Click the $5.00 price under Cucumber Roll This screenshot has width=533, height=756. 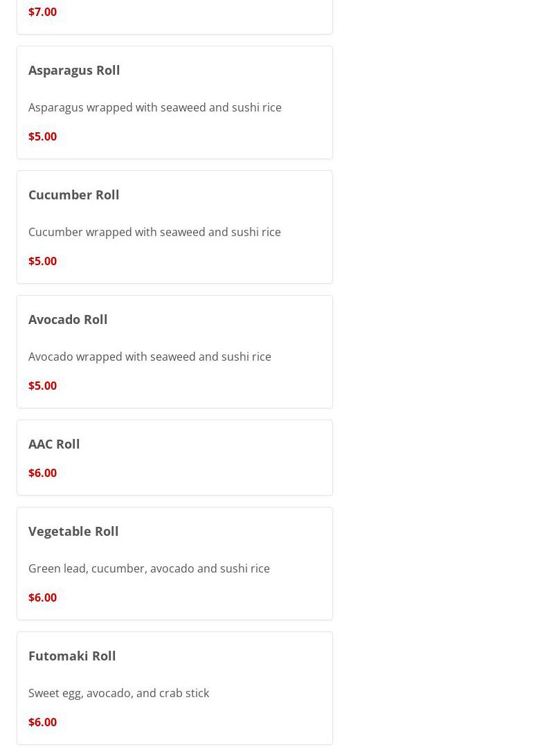(x=42, y=261)
